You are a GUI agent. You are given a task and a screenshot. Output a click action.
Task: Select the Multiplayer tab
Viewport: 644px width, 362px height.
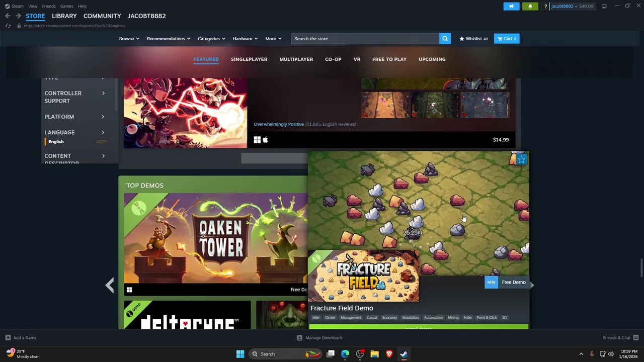pyautogui.click(x=296, y=59)
